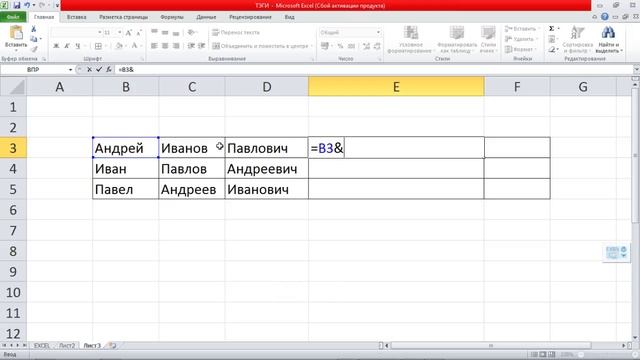Click the AutoSum sigma icon

pos(552,29)
